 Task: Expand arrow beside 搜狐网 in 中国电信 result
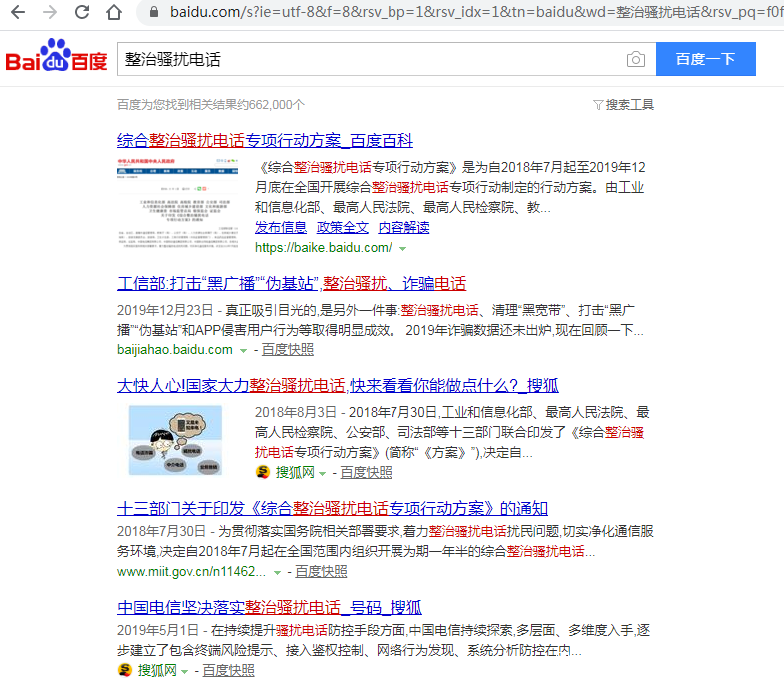pyautogui.click(x=184, y=671)
